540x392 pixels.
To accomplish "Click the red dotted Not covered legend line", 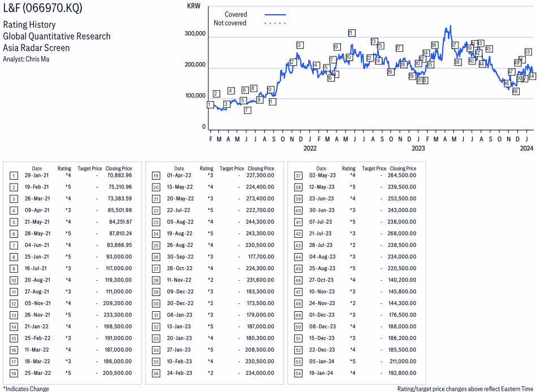I will click(275, 23).
